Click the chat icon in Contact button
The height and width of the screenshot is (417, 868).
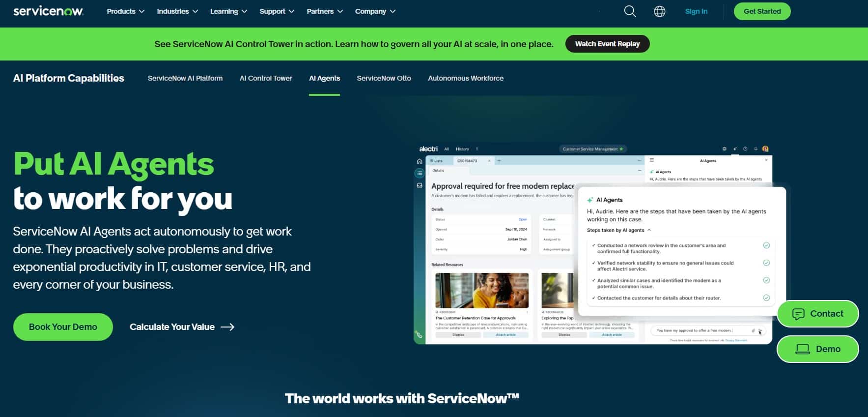[798, 314]
